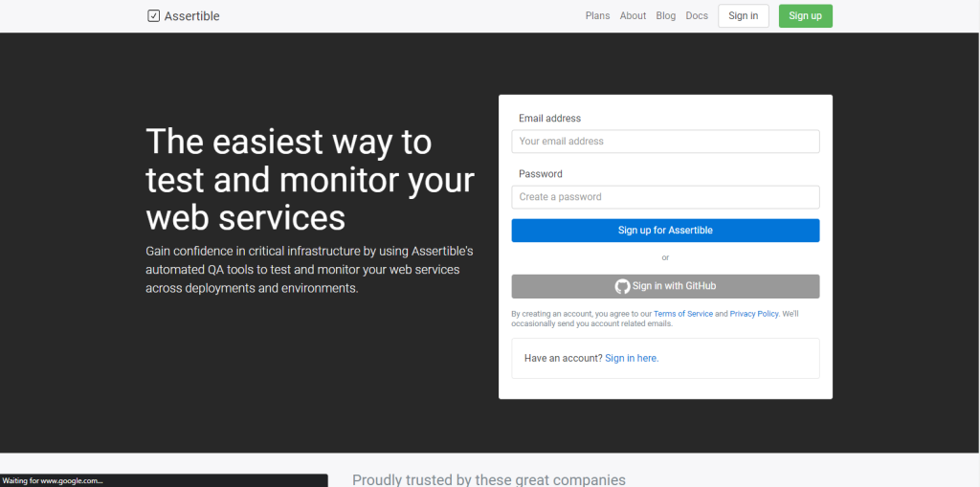Choose Sign in with GitHub
The height and width of the screenshot is (487, 980).
665,286
